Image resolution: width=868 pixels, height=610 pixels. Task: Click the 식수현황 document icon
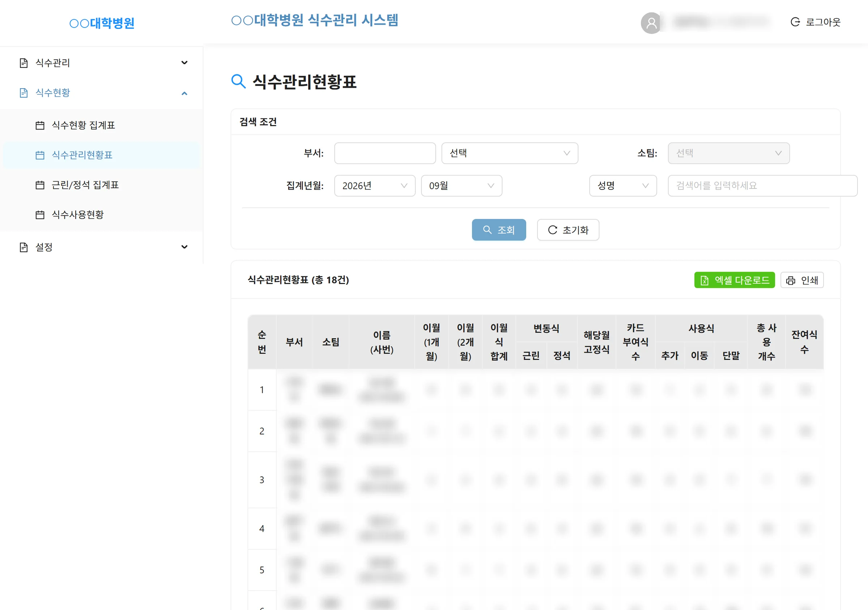coord(24,93)
